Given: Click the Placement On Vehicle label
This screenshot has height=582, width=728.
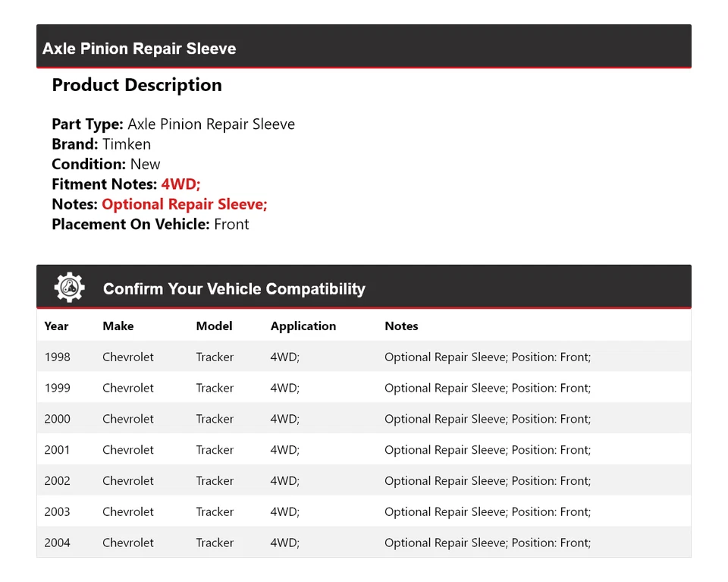Looking at the screenshot, I should tap(130, 225).
